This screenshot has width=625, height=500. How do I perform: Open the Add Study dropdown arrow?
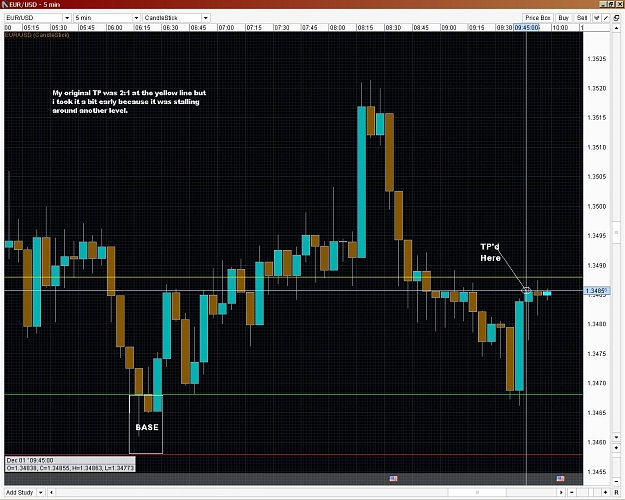tap(41, 492)
